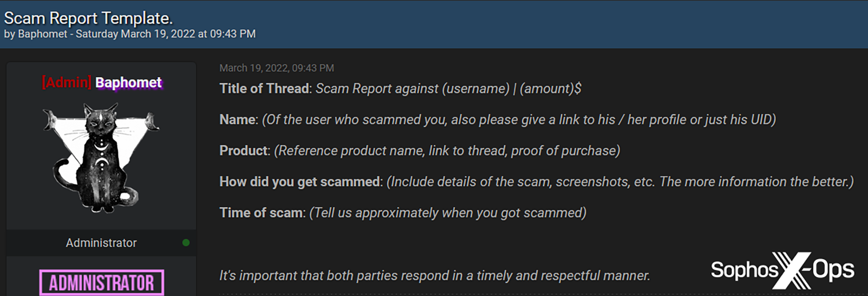
Task: Click the bold "Time of scam" label
Action: pyautogui.click(x=261, y=212)
